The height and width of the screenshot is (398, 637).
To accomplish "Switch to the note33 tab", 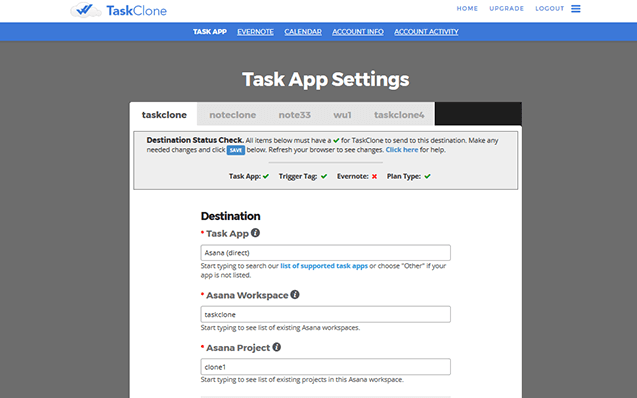I will [x=295, y=115].
